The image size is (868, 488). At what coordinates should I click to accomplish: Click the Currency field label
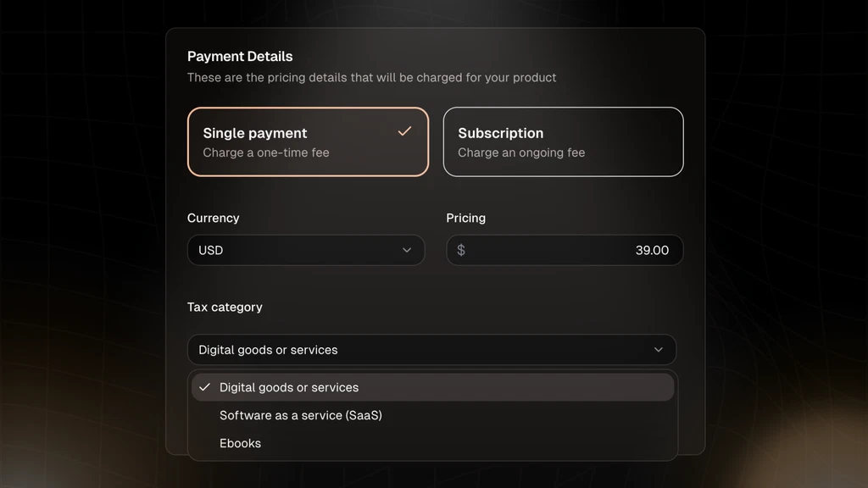coord(214,218)
